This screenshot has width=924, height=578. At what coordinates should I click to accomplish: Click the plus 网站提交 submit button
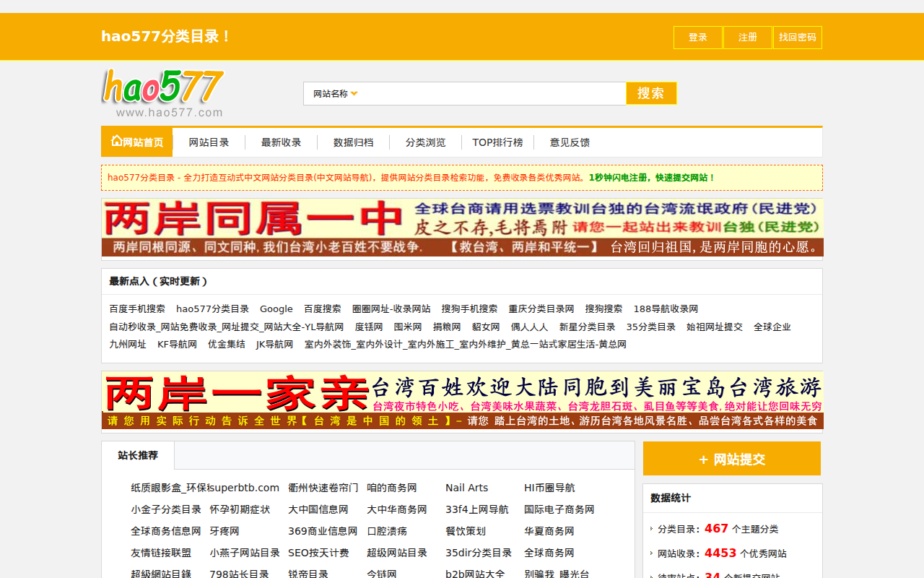[732, 459]
